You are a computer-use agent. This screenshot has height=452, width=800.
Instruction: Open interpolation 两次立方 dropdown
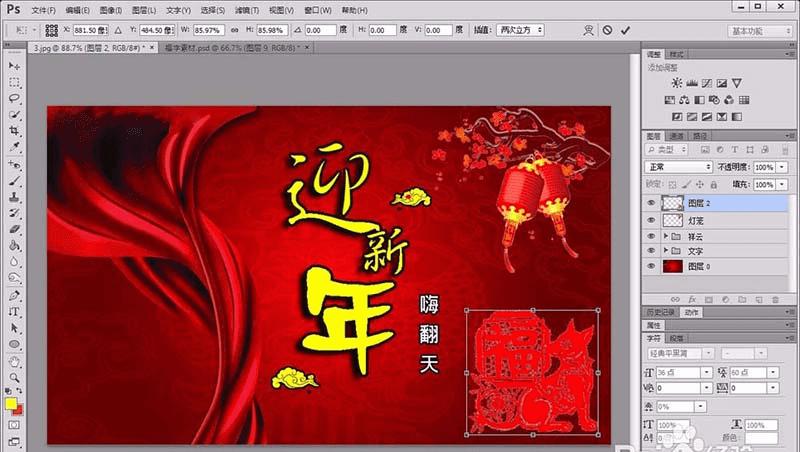click(x=520, y=30)
